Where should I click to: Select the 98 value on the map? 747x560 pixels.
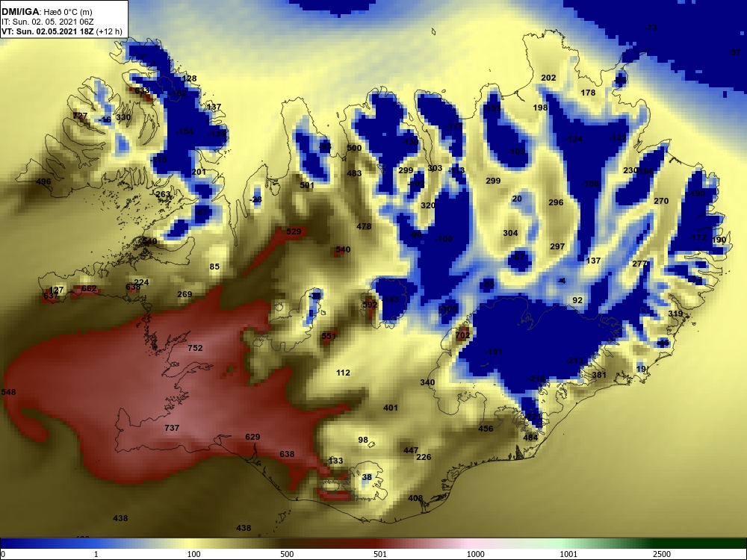point(363,440)
